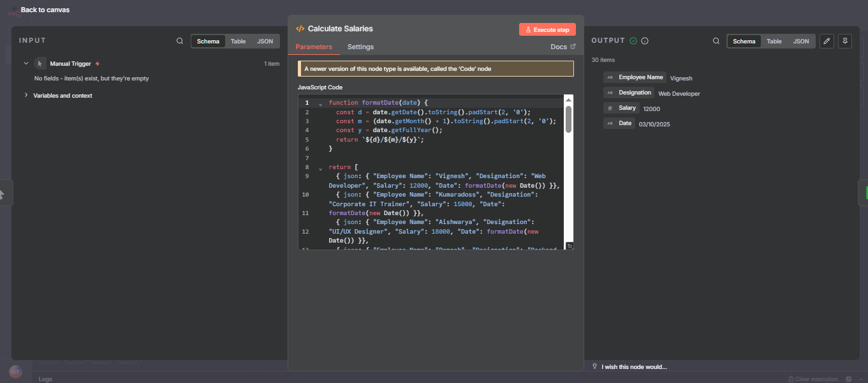Collapse the code fold arrow on line 8
This screenshot has height=383, width=868.
[x=320, y=167]
